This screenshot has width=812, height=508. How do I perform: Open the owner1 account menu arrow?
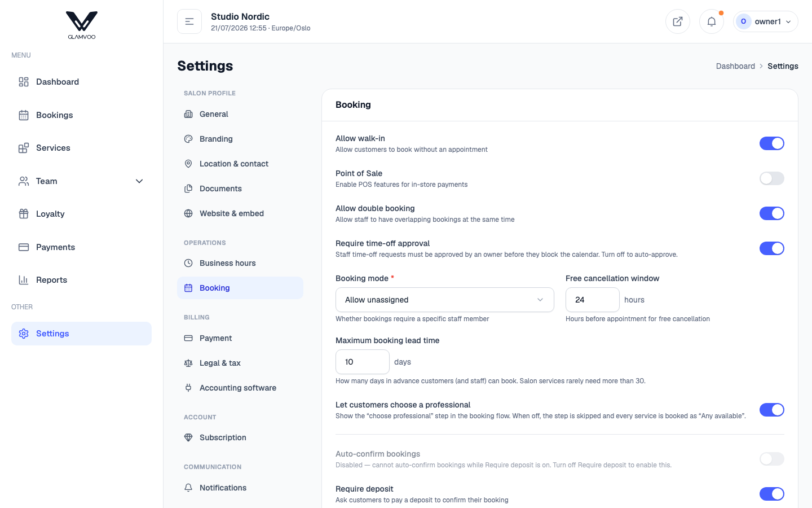[788, 22]
